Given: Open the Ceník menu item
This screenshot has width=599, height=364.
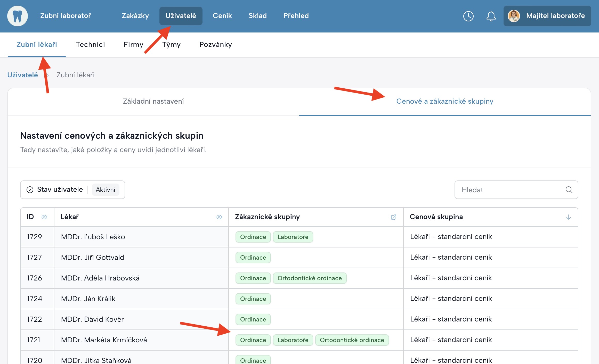Looking at the screenshot, I should point(222,16).
